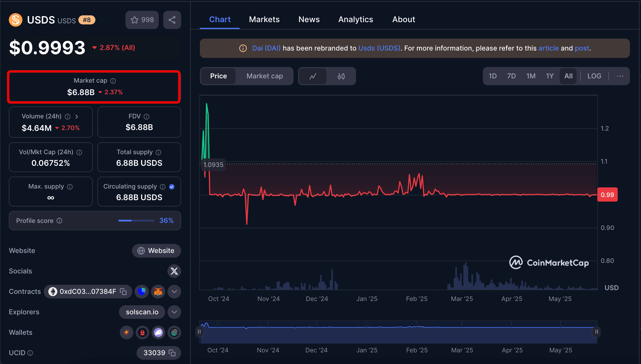Viewport: 641px width, 364px height.
Task: Open the About tab
Action: (x=404, y=19)
